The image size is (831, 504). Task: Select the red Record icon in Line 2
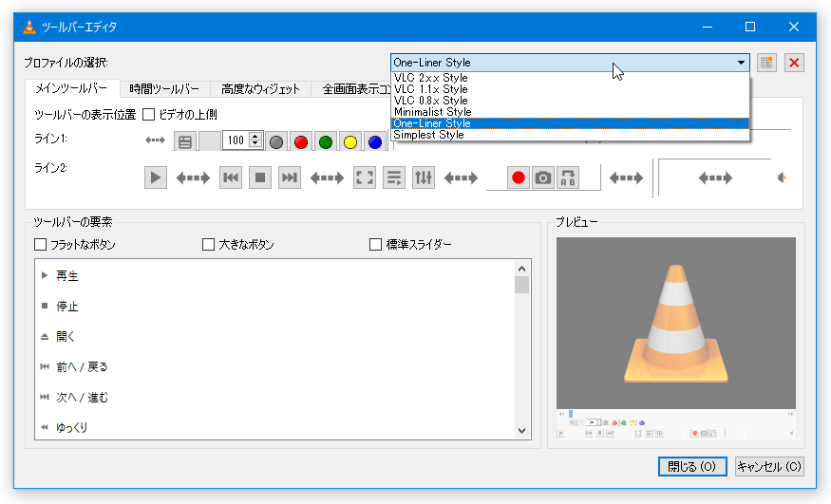point(519,177)
